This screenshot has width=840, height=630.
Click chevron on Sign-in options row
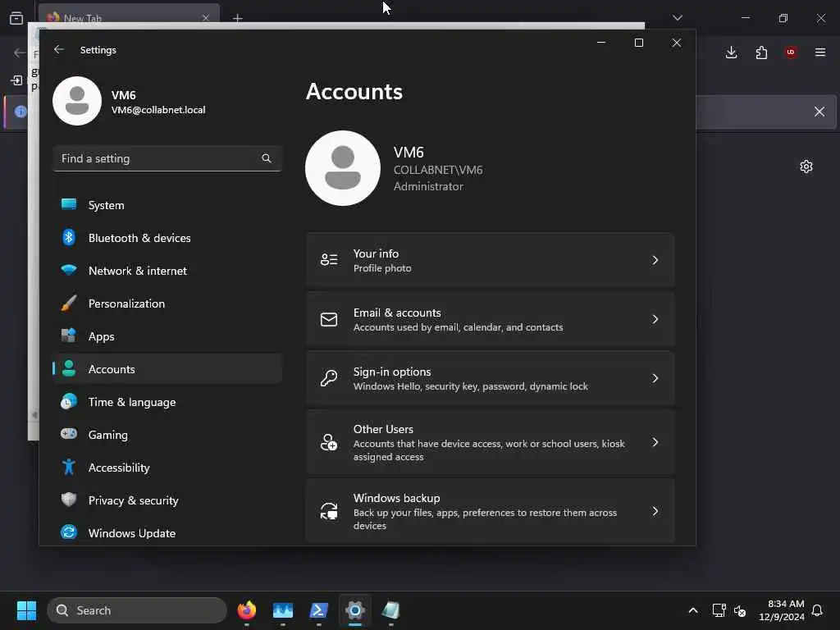click(x=655, y=378)
